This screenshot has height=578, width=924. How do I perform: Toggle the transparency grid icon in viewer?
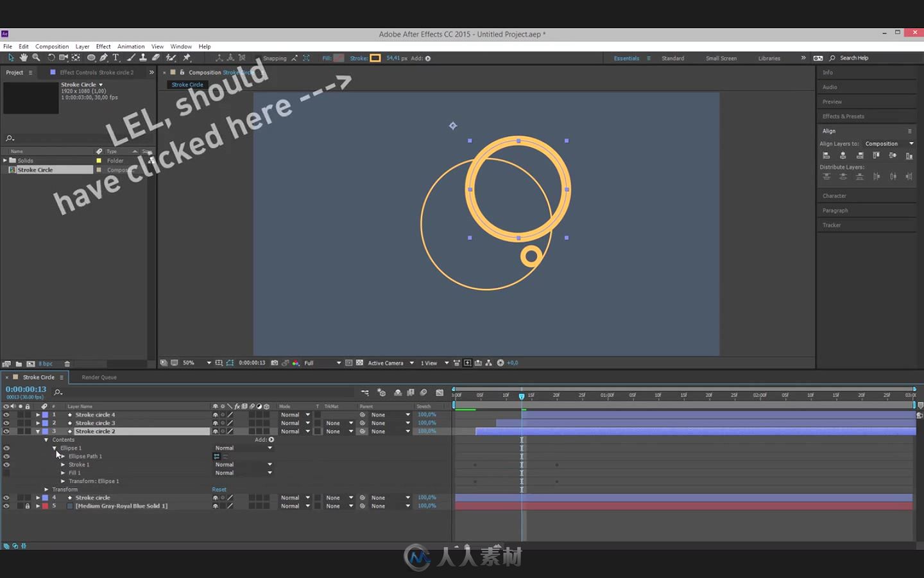click(359, 363)
